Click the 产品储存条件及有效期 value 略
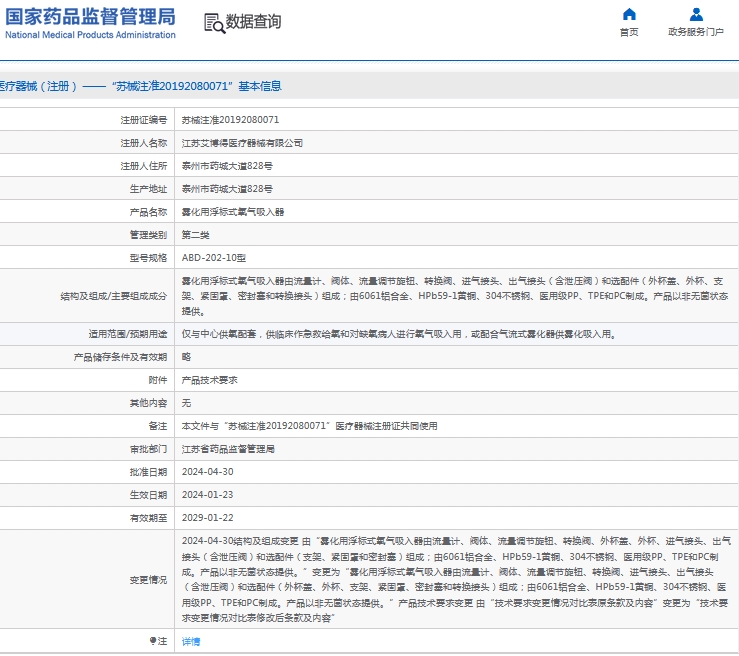This screenshot has width=739, height=656. tap(187, 357)
